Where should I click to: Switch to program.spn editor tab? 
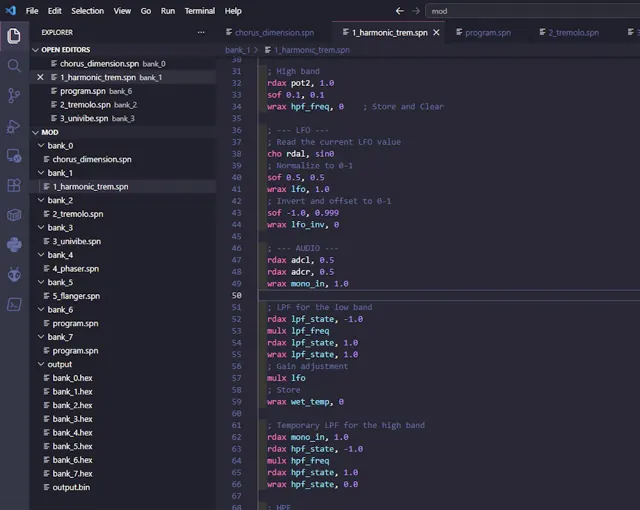click(487, 33)
